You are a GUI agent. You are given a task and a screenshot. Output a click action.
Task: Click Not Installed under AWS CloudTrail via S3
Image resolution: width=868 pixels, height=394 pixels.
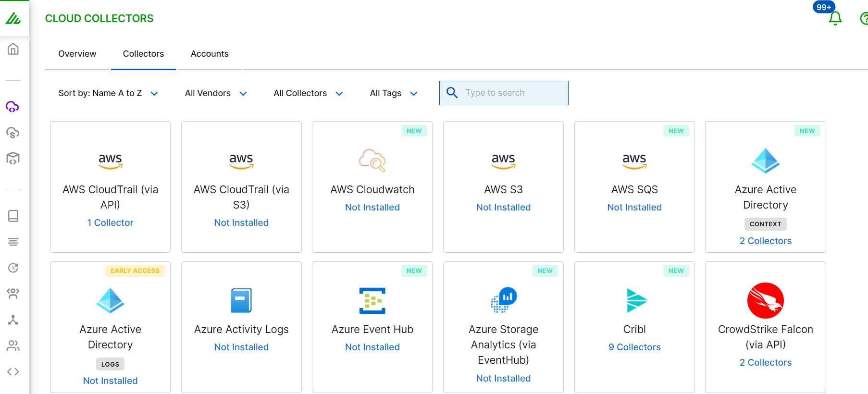pos(241,222)
